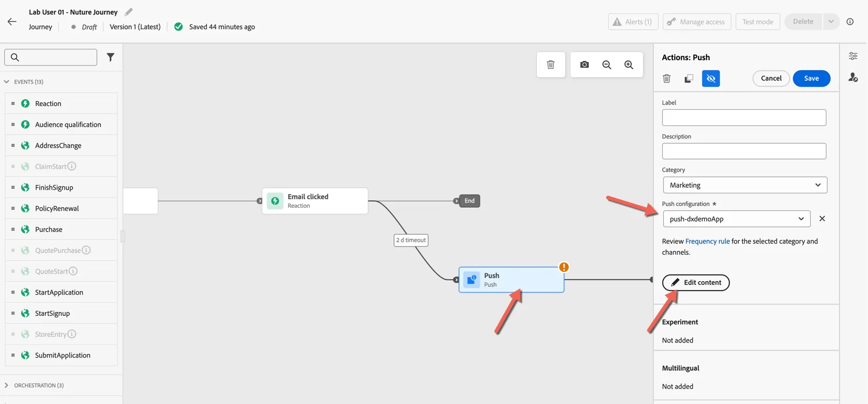Select the FinishSignup event
This screenshot has height=404, width=868.
[x=61, y=187]
